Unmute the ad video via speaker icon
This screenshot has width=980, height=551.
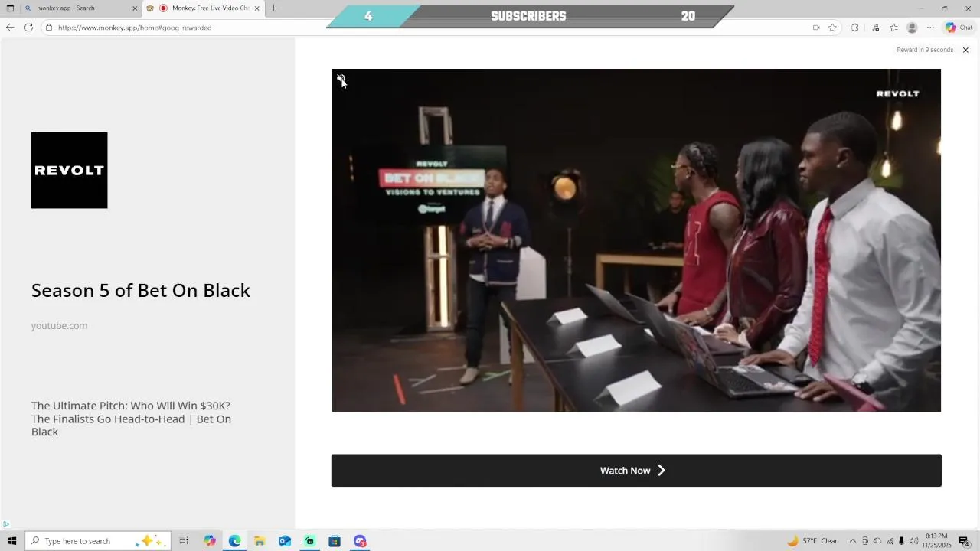(341, 80)
